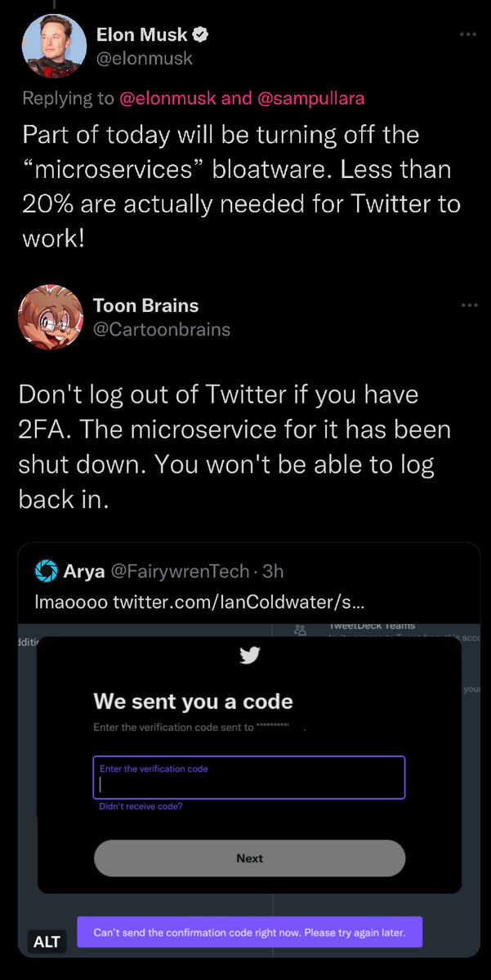The height and width of the screenshot is (980, 491).
Task: Click the Toon Brains display name
Action: [146, 305]
